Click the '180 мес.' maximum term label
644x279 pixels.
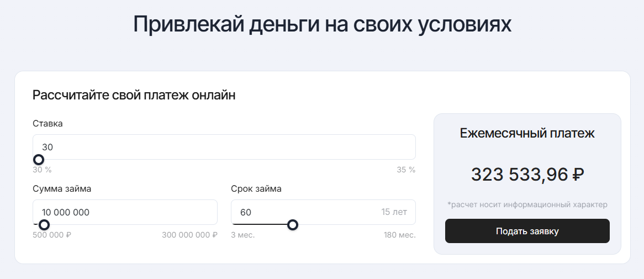[399, 235]
